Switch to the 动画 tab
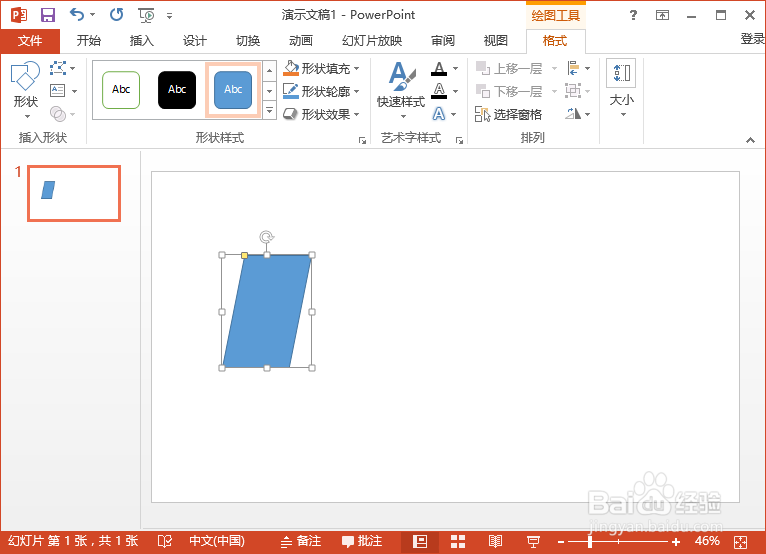The height and width of the screenshot is (554, 766). [301, 41]
